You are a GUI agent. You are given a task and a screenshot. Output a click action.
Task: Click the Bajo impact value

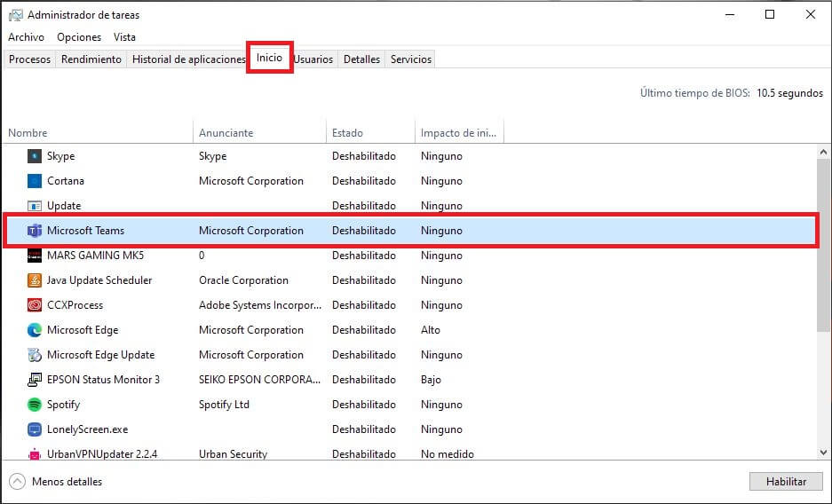[431, 380]
